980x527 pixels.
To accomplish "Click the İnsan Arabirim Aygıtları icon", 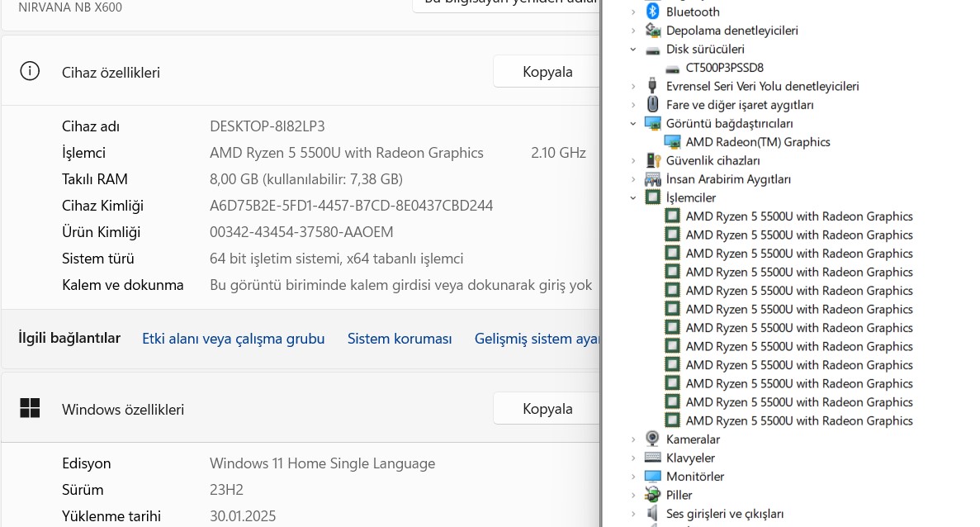I will 652,178.
